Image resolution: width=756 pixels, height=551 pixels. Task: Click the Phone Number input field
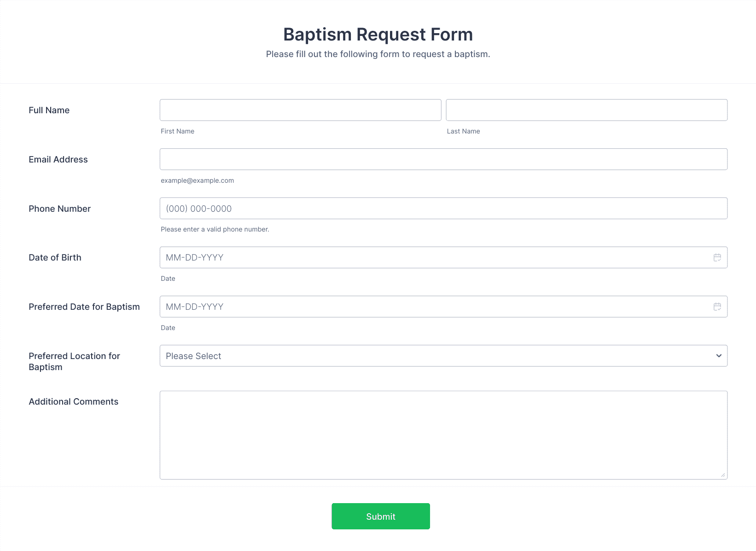443,209
